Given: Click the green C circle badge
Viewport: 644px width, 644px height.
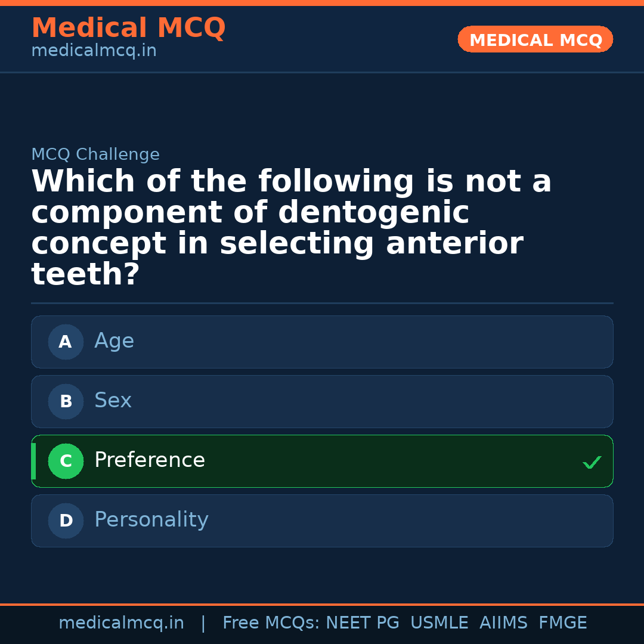Looking at the screenshot, I should (x=66, y=462).
